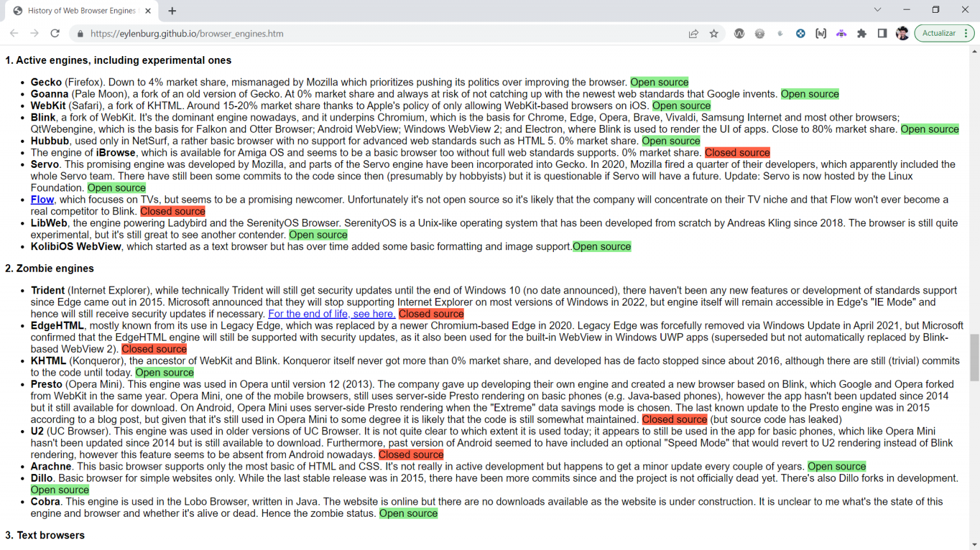
Task: Open a new tab
Action: tap(172, 11)
